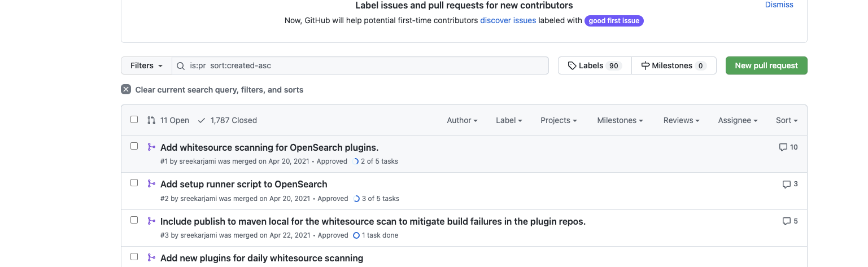Open the 10 comments icon on PR #1
Viewport: 868px width, 267px height.
coord(788,147)
